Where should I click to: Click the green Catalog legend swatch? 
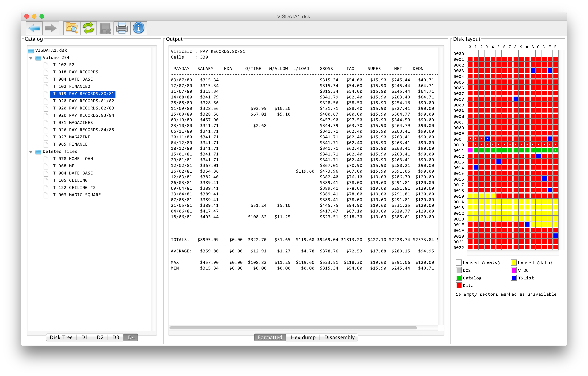pos(458,278)
